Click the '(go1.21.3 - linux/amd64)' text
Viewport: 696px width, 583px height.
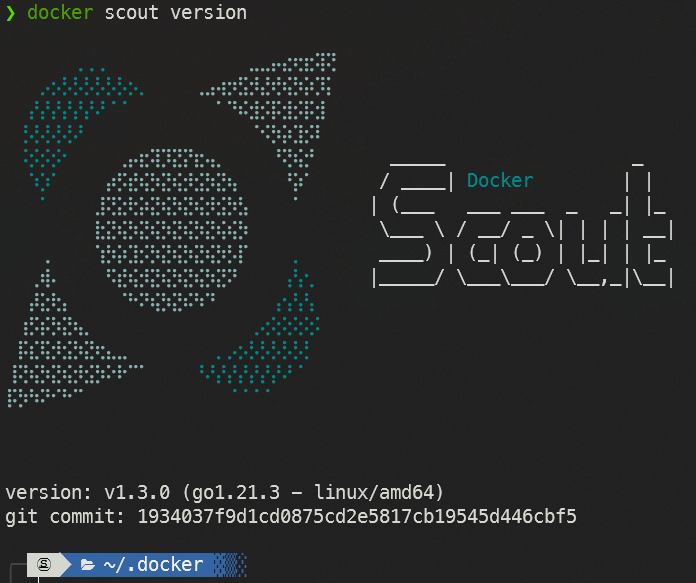(312, 492)
